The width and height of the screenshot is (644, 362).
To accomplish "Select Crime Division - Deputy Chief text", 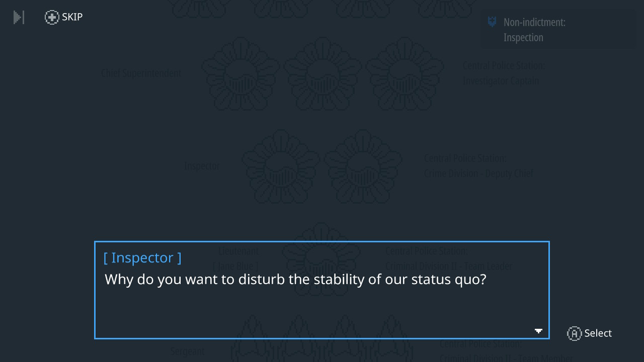I will tap(478, 173).
